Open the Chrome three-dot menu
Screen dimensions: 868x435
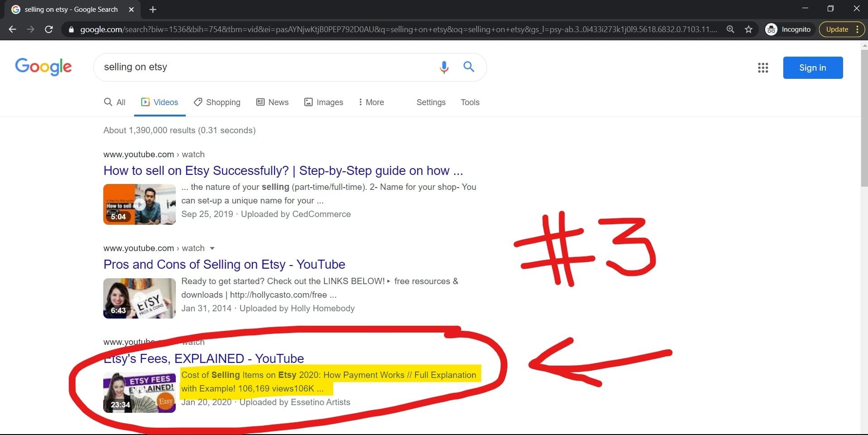tap(858, 29)
